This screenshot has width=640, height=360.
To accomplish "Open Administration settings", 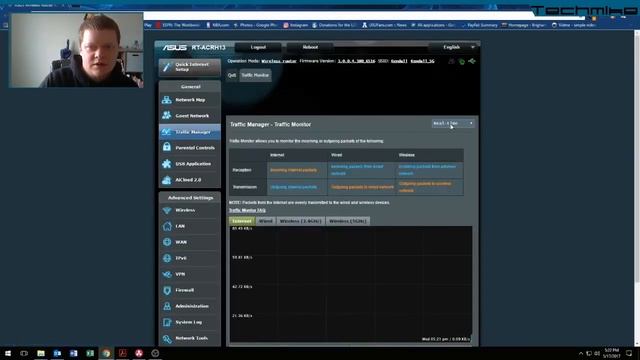I will [x=190, y=306].
